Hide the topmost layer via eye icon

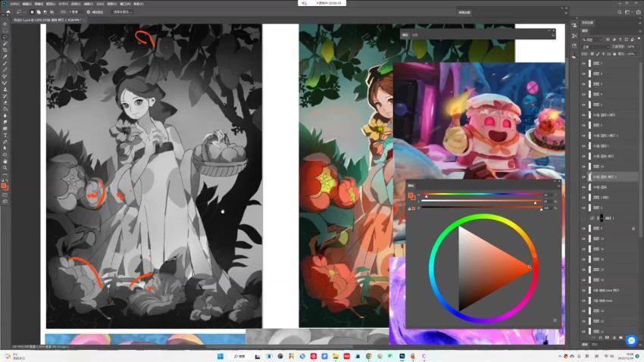click(x=583, y=63)
